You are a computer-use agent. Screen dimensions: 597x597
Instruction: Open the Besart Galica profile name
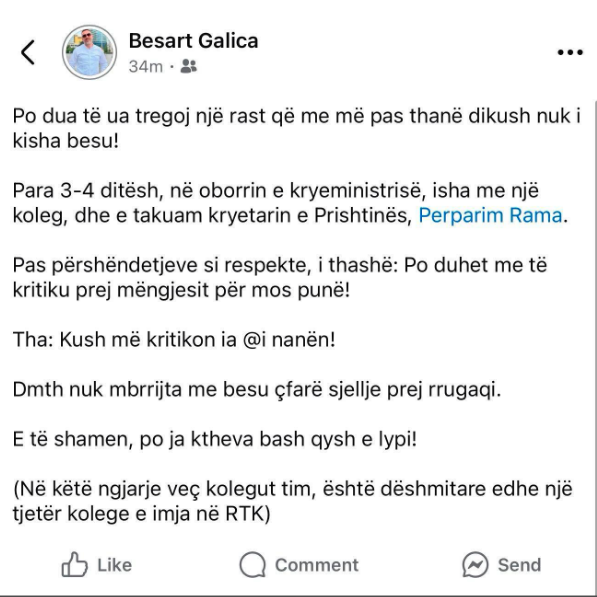[193, 41]
